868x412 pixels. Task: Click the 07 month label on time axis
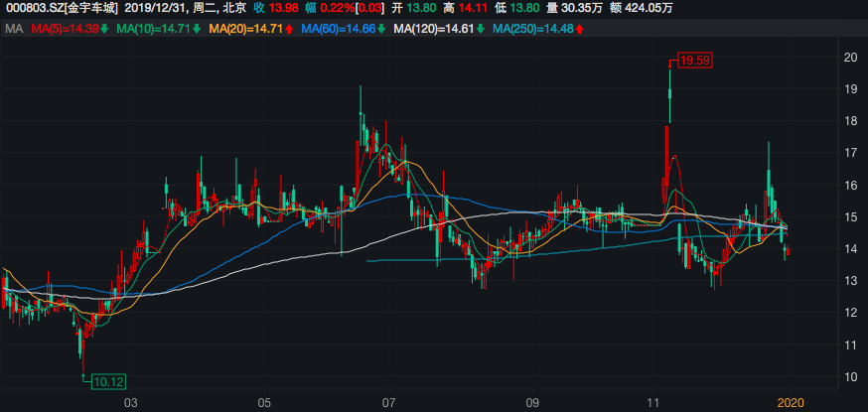(389, 402)
